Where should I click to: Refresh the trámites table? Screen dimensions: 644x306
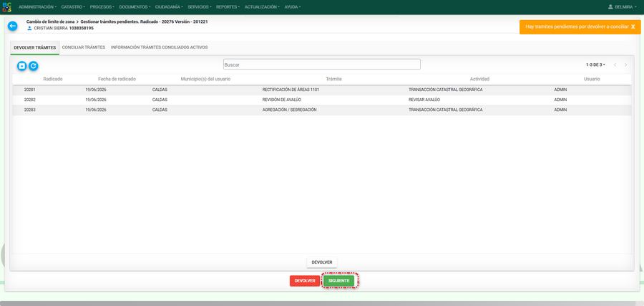pos(33,65)
